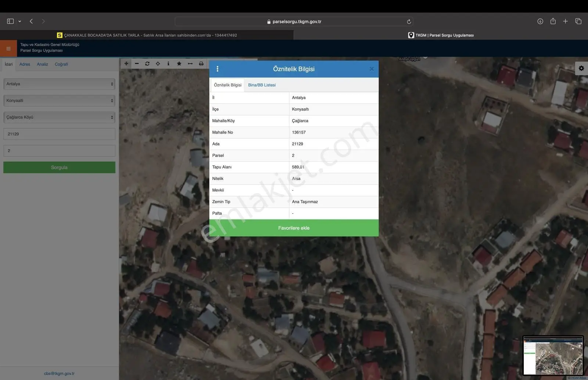Activate the locate crosshair map tool

coord(158,64)
